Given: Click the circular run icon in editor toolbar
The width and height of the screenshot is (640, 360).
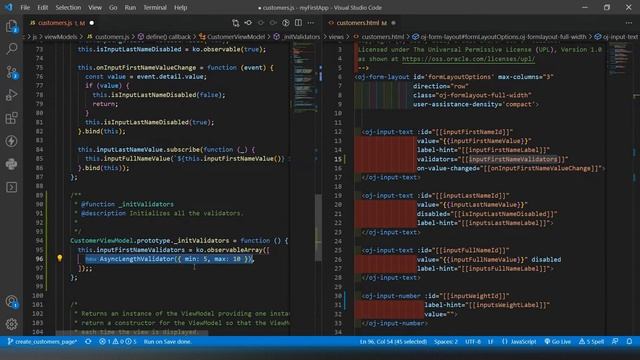Looking at the screenshot, I should [x=286, y=23].
